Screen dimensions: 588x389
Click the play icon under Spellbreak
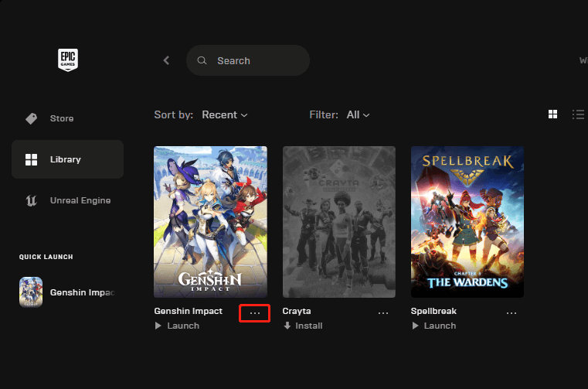tap(415, 326)
